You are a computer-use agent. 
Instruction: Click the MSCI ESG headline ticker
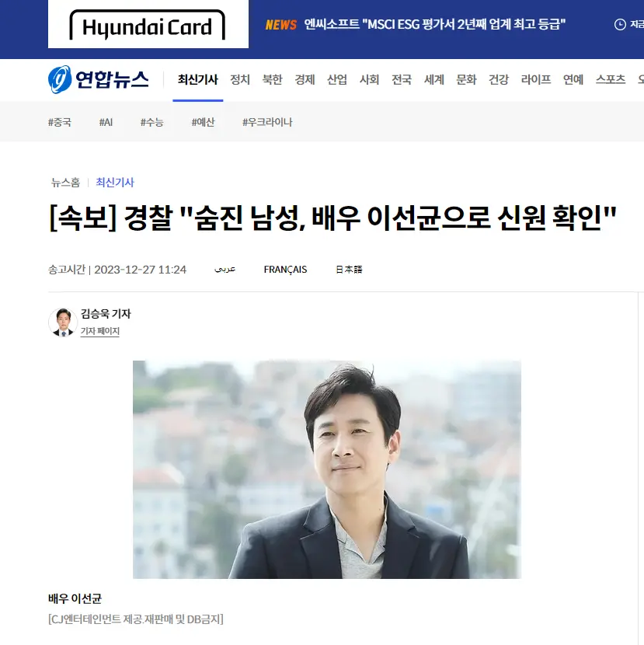[x=435, y=24]
